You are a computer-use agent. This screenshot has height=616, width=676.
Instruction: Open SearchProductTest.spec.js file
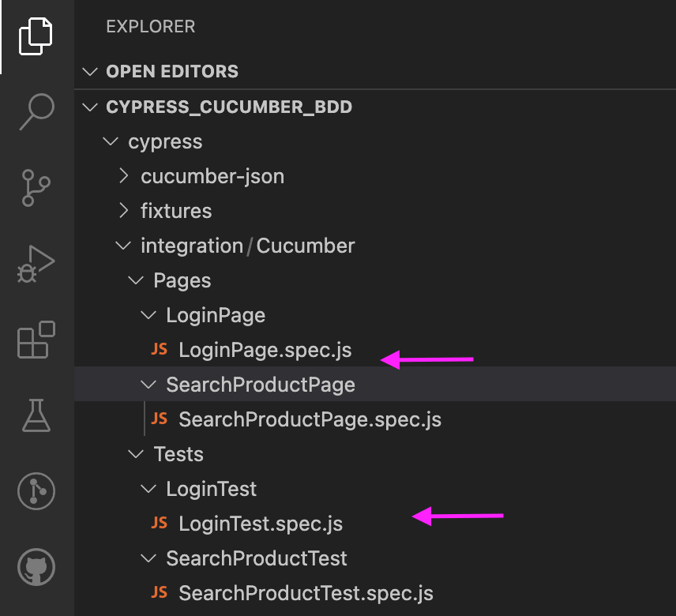click(306, 592)
